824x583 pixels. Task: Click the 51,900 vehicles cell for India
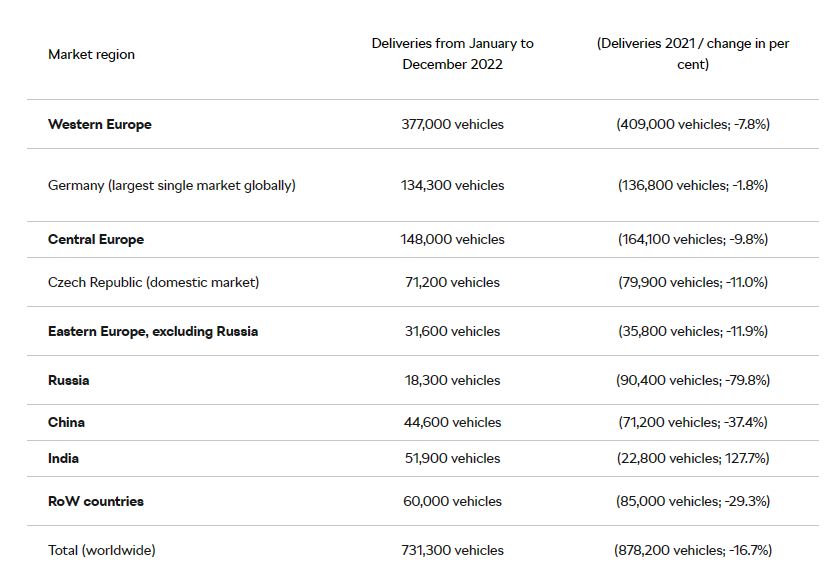pyautogui.click(x=452, y=458)
